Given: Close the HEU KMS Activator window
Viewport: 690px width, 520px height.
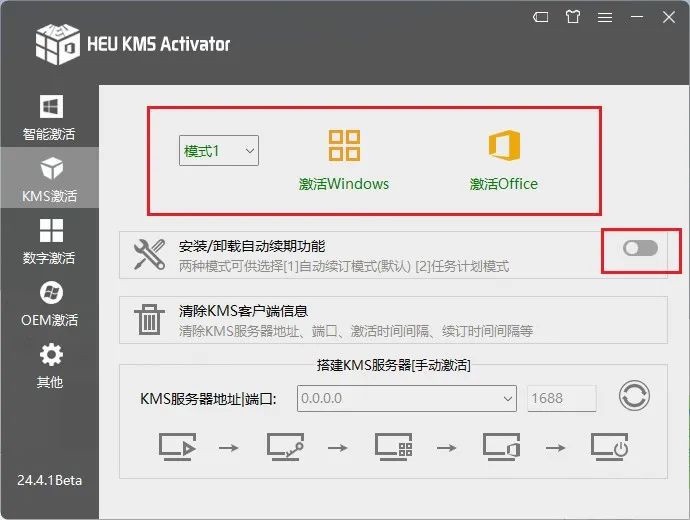Looking at the screenshot, I should click(x=669, y=17).
